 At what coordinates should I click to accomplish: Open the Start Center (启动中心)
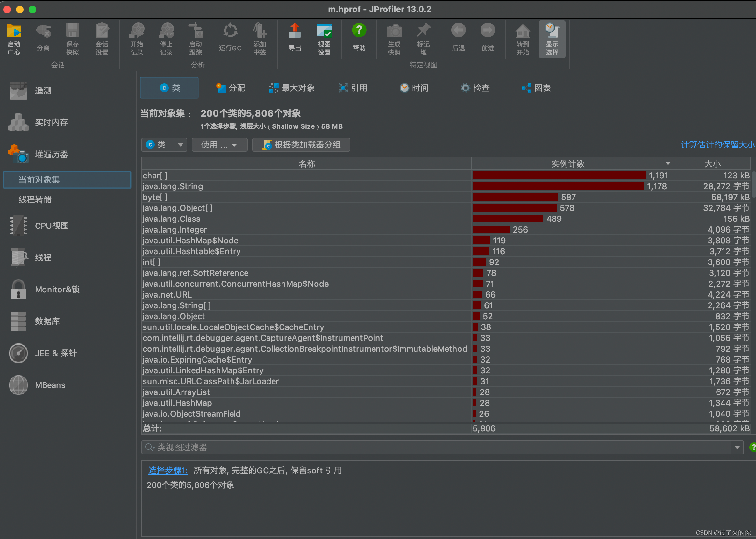pos(14,39)
